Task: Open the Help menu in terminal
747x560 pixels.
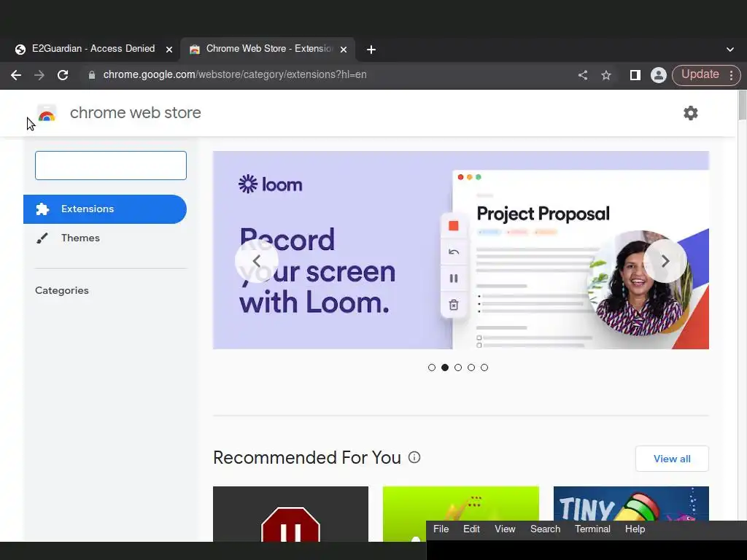Action: pyautogui.click(x=635, y=529)
